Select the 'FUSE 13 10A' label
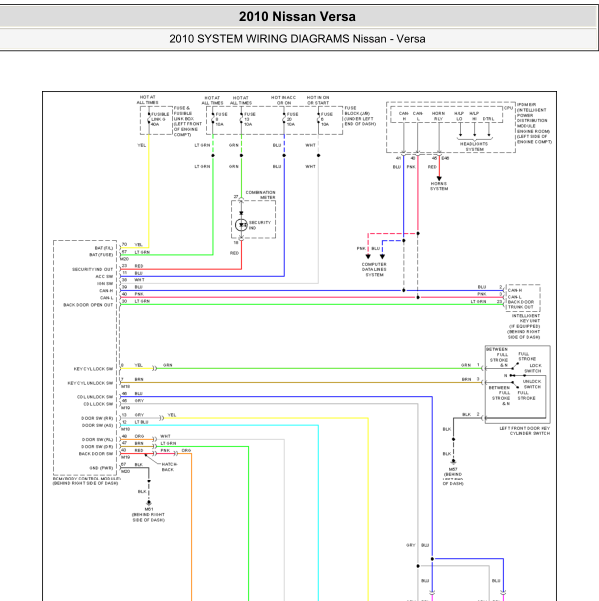The height and width of the screenshot is (601, 599). 249,119
